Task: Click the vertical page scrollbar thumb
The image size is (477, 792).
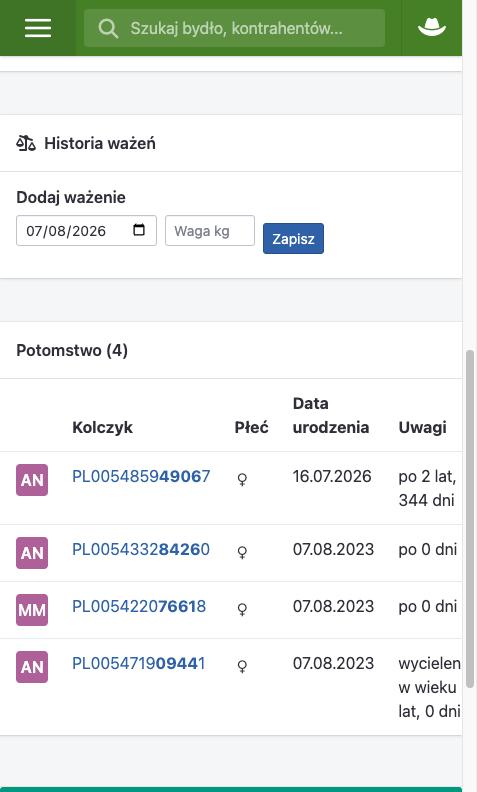Action: click(469, 519)
